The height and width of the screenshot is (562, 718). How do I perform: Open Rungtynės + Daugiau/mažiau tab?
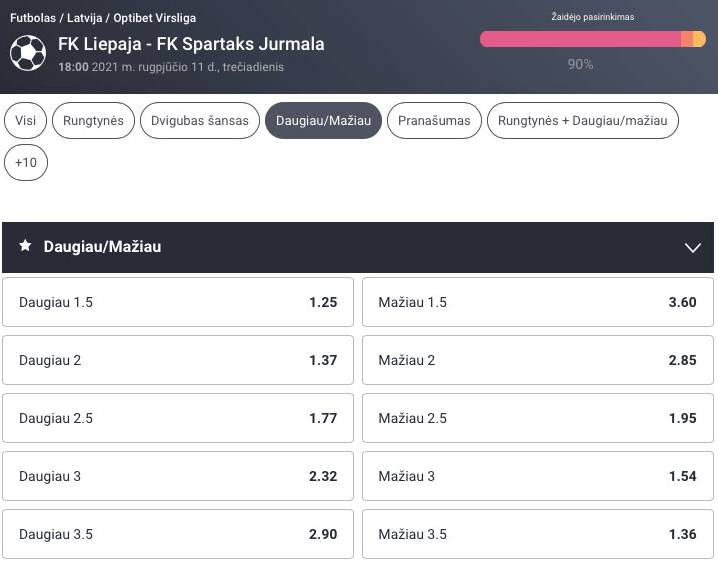(x=582, y=120)
